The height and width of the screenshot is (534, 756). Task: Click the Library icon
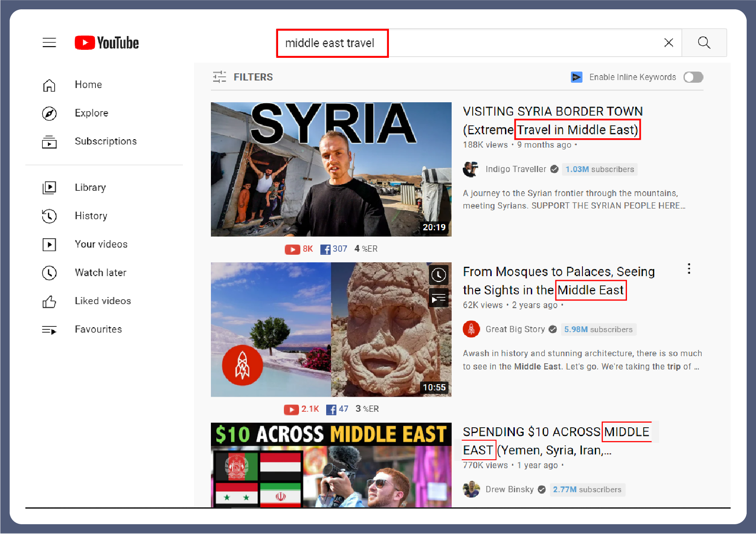click(49, 188)
